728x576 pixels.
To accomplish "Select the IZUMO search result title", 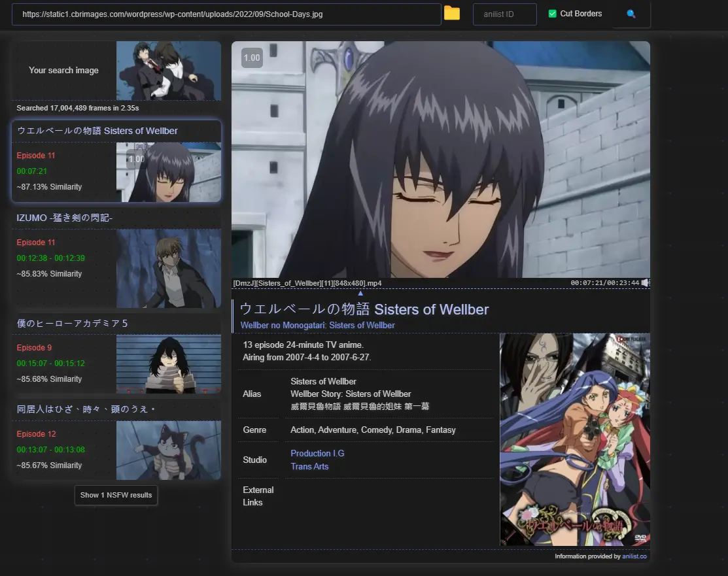I will coord(65,218).
